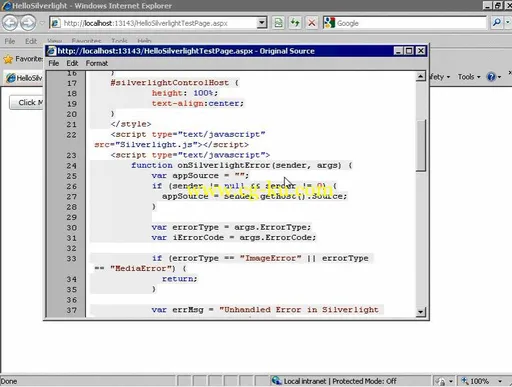The image size is (512, 387).
Task: Click the blue Help question mark icon
Action: 491,77
